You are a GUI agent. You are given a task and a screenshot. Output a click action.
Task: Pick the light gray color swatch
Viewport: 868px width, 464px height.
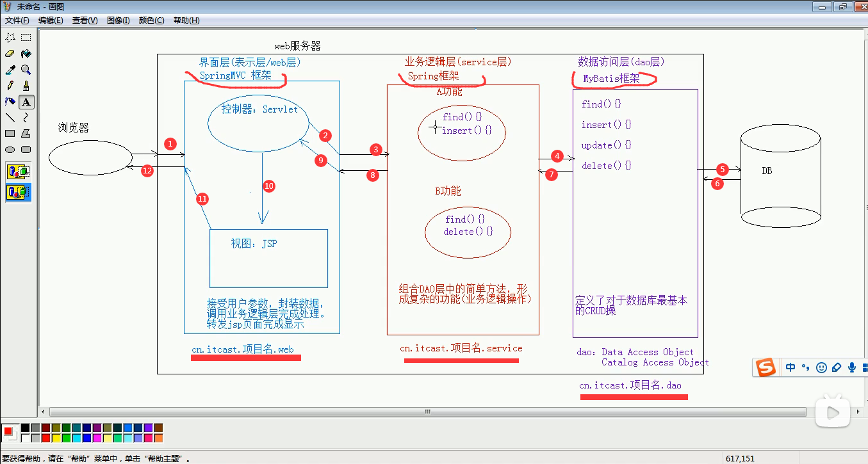[x=35, y=438]
